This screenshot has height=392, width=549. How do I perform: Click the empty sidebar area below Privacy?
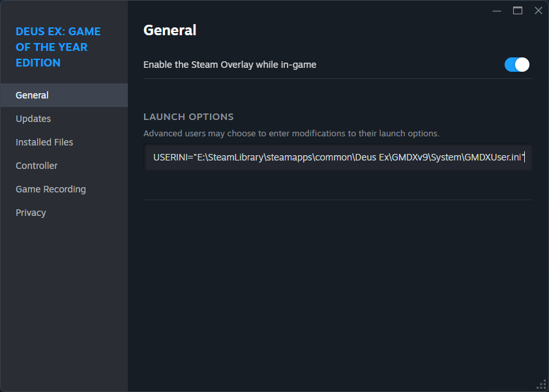[64, 300]
